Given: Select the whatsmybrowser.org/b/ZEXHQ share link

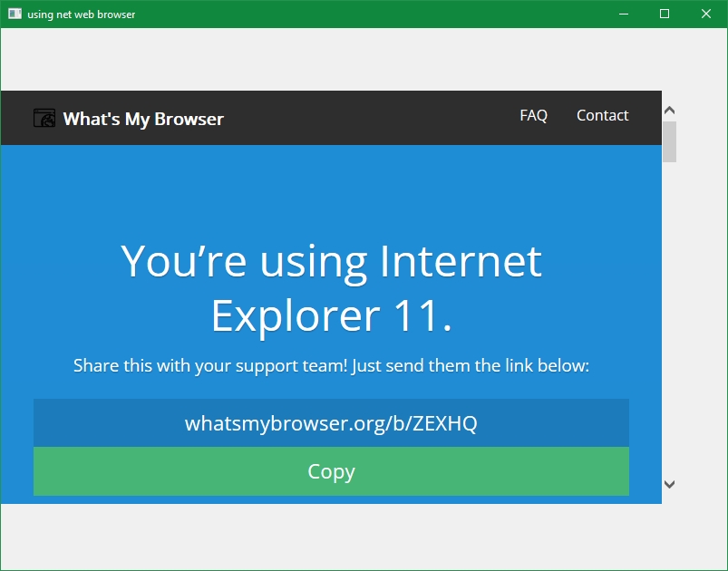Looking at the screenshot, I should coord(331,421).
